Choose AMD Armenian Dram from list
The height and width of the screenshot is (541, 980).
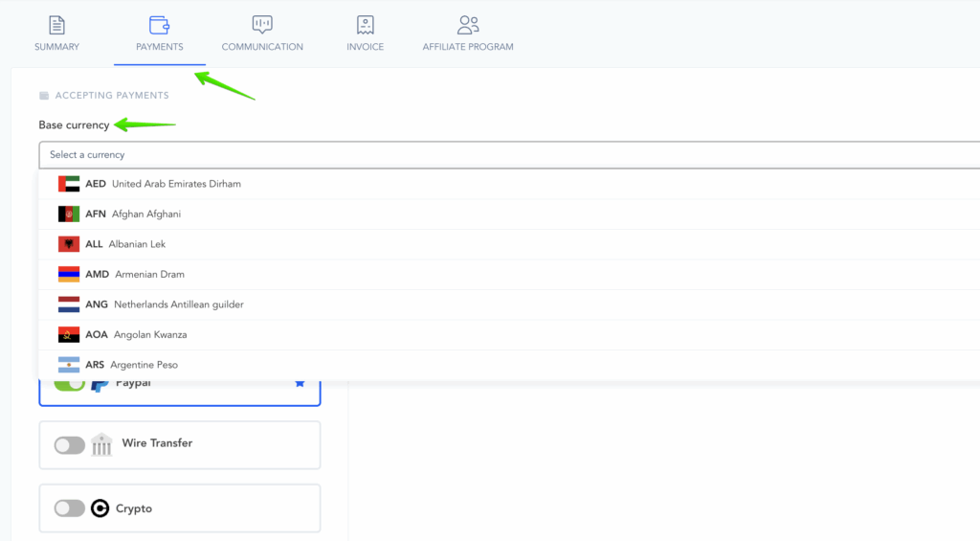click(x=149, y=275)
